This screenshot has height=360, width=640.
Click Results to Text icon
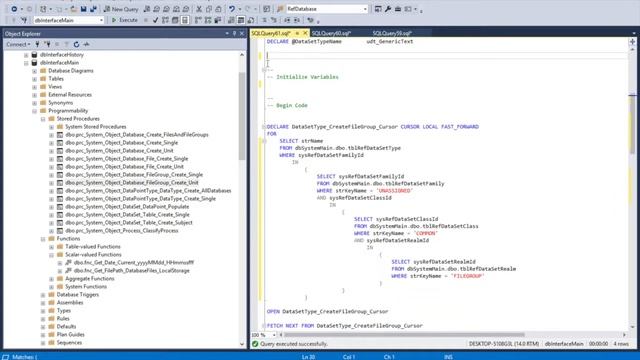coord(231,20)
